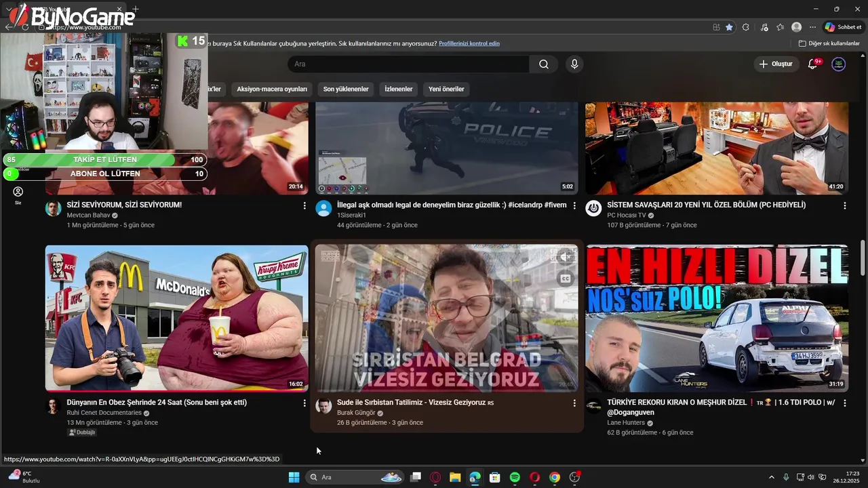Viewport: 868px width, 488px height.
Task: Open Microsoft Store from taskbar
Action: tap(495, 477)
